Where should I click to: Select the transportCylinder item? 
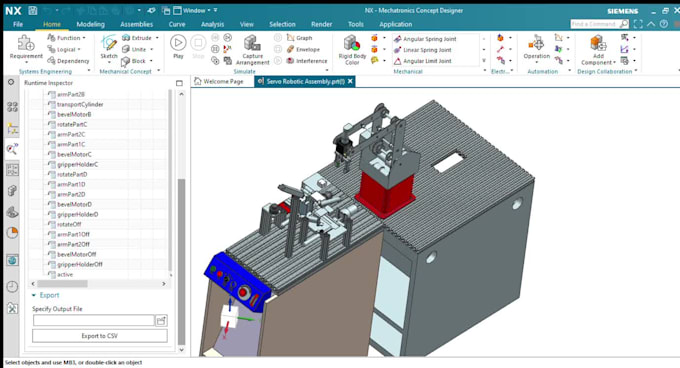point(80,104)
